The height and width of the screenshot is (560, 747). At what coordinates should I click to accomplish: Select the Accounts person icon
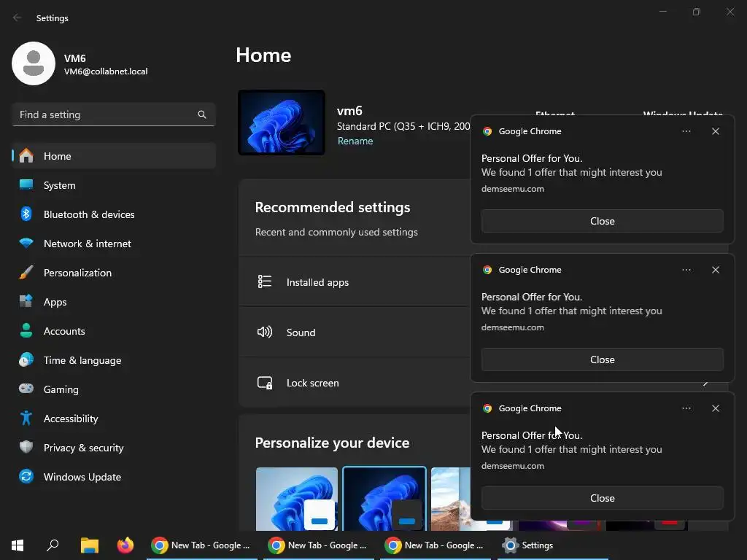(x=26, y=330)
